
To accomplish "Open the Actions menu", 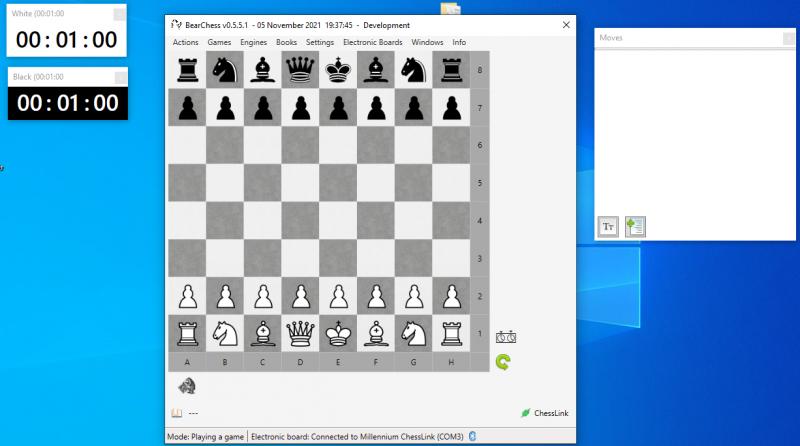I will [x=185, y=43].
